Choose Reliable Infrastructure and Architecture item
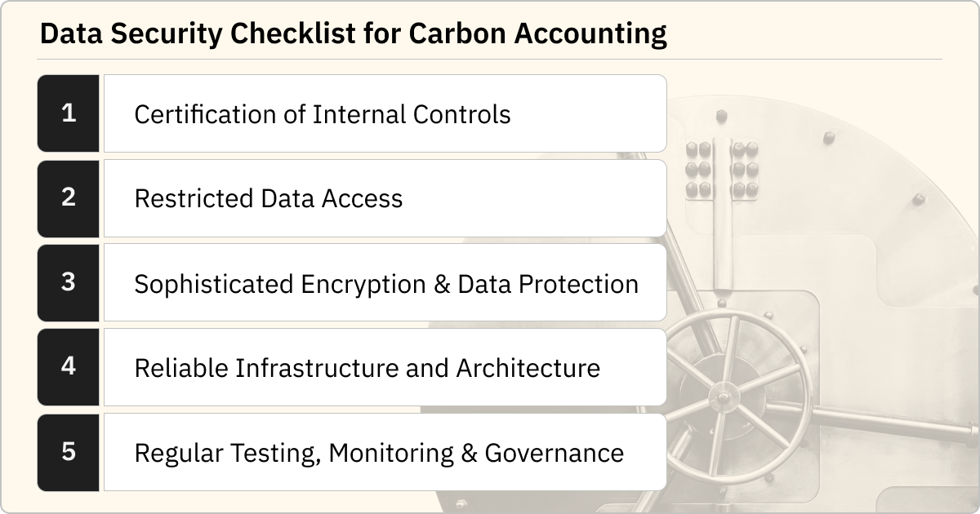The image size is (980, 514). pyautogui.click(x=385, y=367)
